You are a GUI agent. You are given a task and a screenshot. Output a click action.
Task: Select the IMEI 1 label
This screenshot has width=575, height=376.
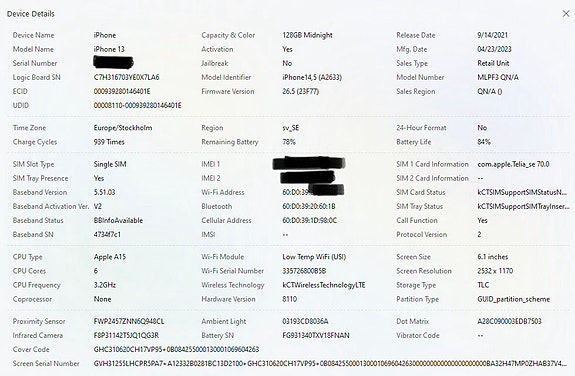tap(210, 164)
